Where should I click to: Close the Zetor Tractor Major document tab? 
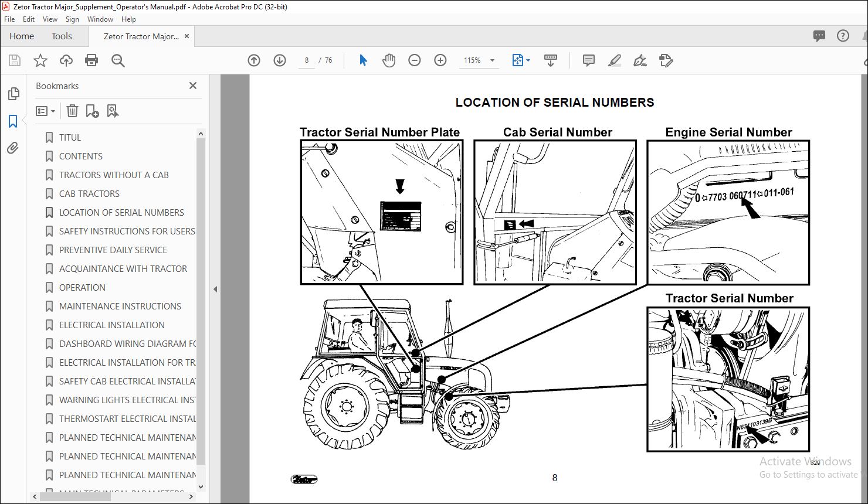pyautogui.click(x=187, y=36)
